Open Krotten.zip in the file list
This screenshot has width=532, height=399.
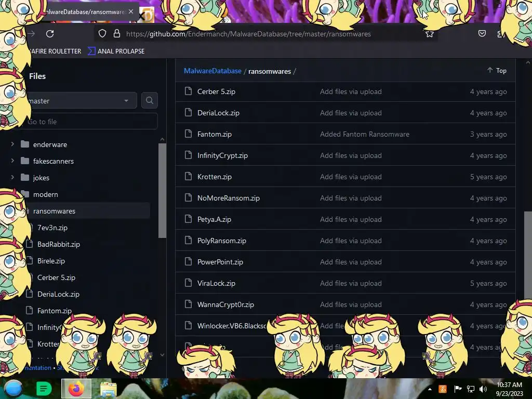[215, 177]
